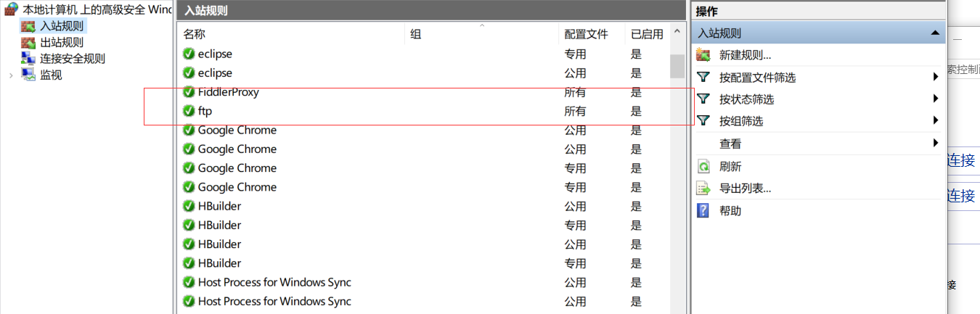Click the 监视 monitor icon in the tree
Viewport: 980px width, 314px height.
tap(28, 75)
